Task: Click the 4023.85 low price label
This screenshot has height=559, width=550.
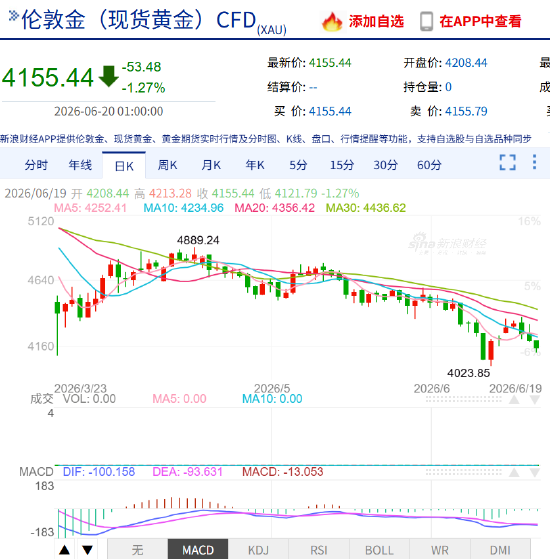Action: click(469, 373)
